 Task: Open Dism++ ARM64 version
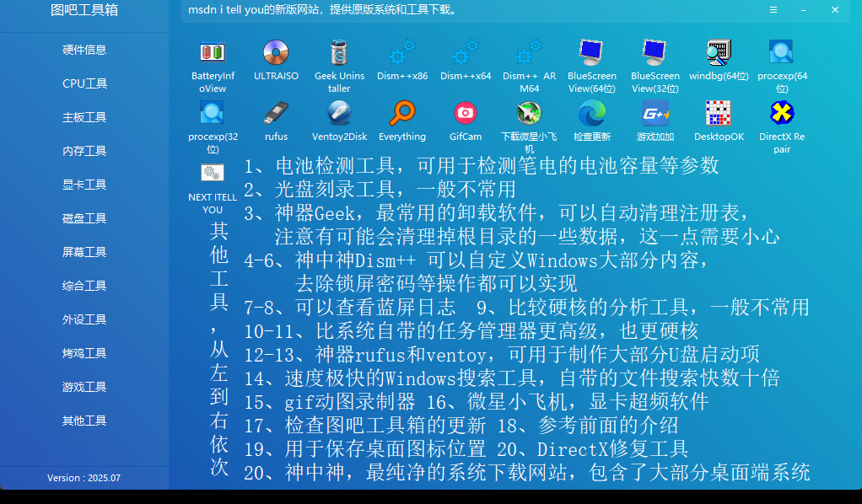(529, 53)
